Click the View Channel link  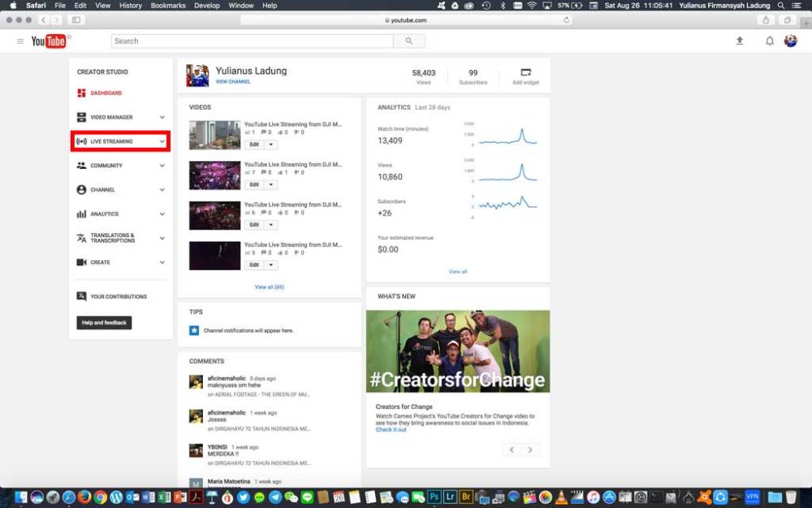click(233, 82)
